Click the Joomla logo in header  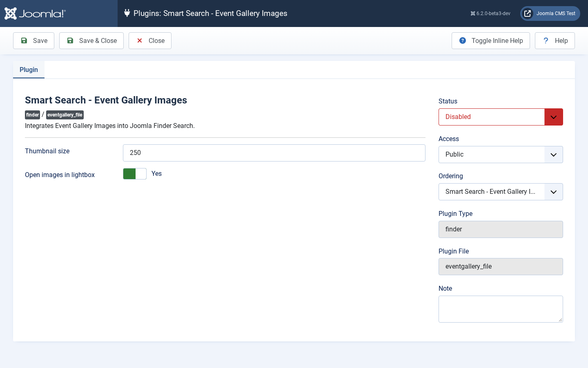[x=35, y=13]
